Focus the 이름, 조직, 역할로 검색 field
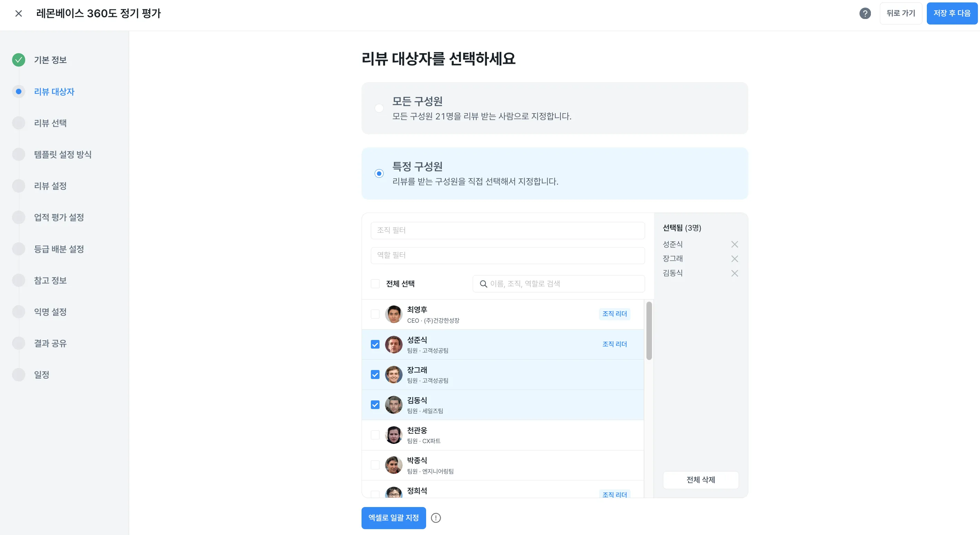The height and width of the screenshot is (535, 980). click(x=558, y=284)
